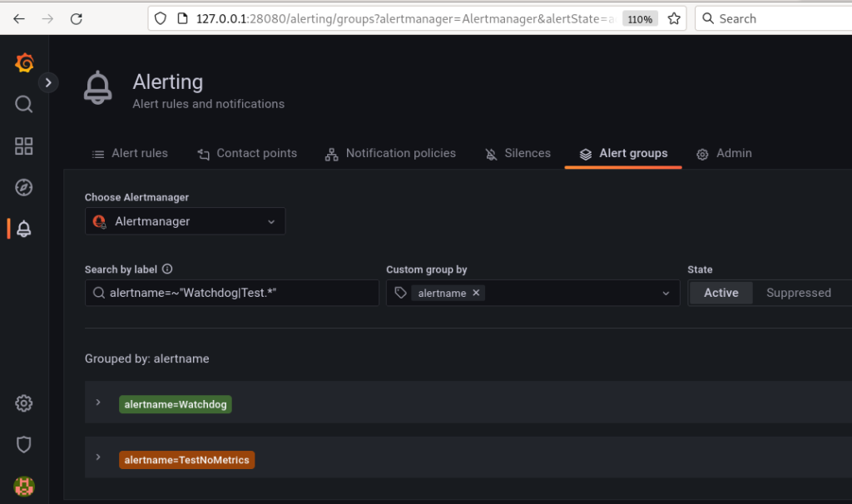The image size is (852, 504).
Task: Select the Active state filter
Action: [x=721, y=293]
